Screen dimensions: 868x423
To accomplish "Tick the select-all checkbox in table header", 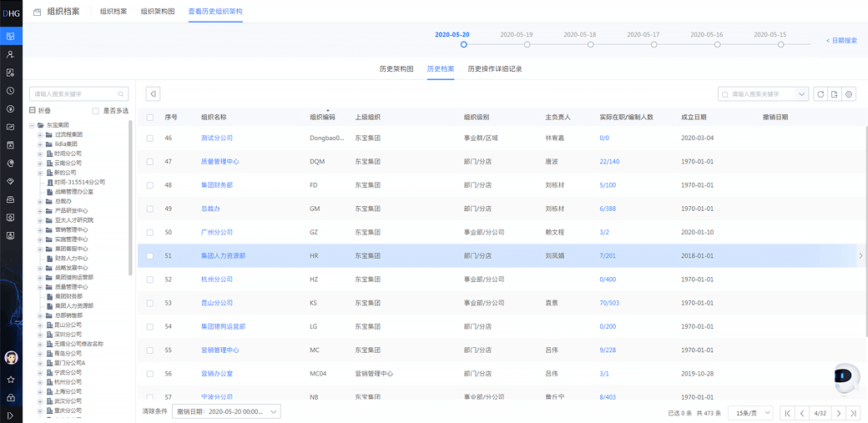I will [x=150, y=118].
